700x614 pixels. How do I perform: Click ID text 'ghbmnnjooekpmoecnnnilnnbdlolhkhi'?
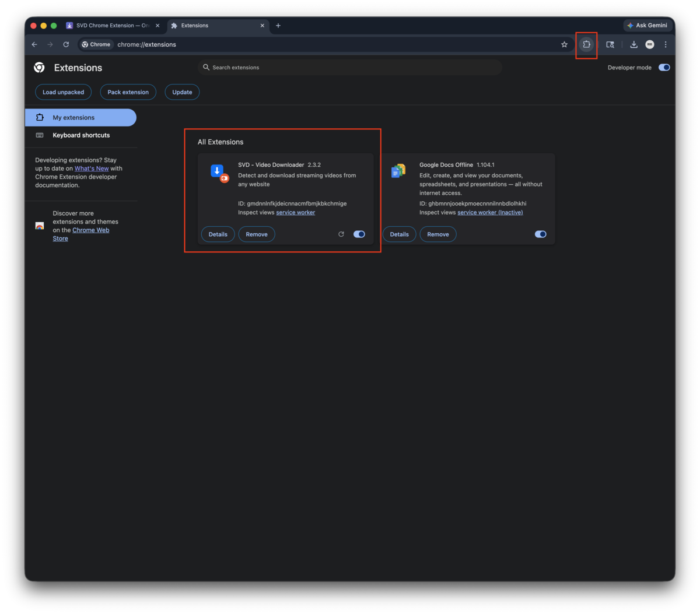click(477, 204)
